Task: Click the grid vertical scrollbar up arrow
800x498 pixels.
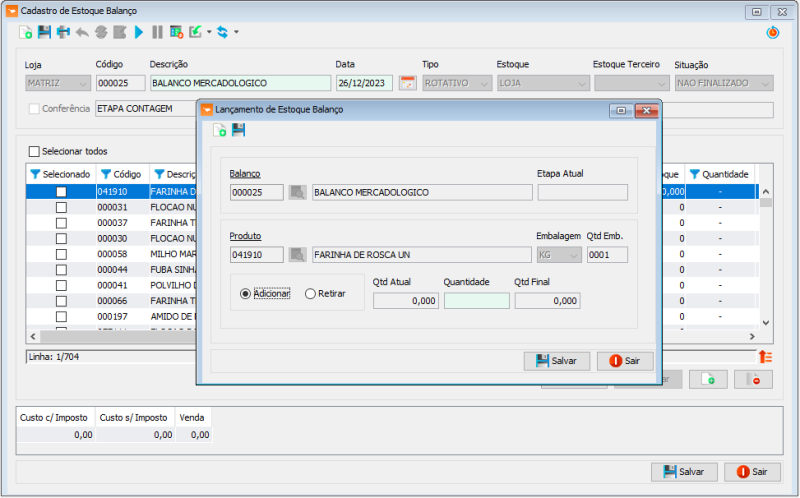Action: click(x=766, y=192)
